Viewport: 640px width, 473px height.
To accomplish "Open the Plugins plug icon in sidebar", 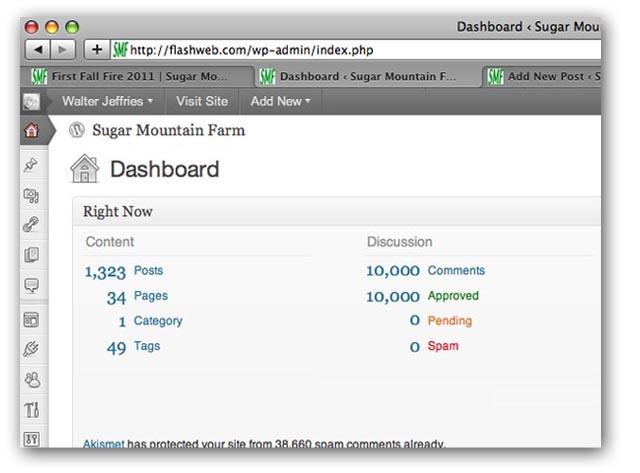I will [31, 349].
